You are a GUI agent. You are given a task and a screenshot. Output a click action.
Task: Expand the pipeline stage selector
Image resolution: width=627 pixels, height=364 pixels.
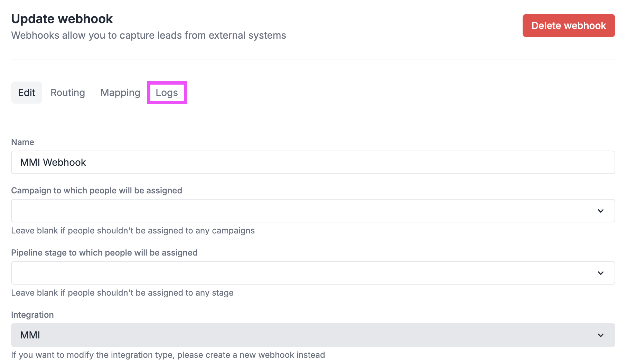coord(311,273)
